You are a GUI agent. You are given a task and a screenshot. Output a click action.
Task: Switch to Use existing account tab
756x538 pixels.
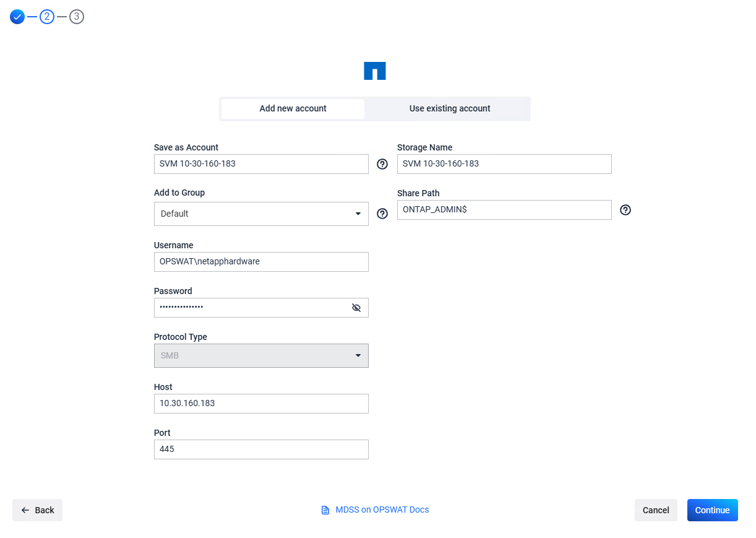tap(450, 108)
